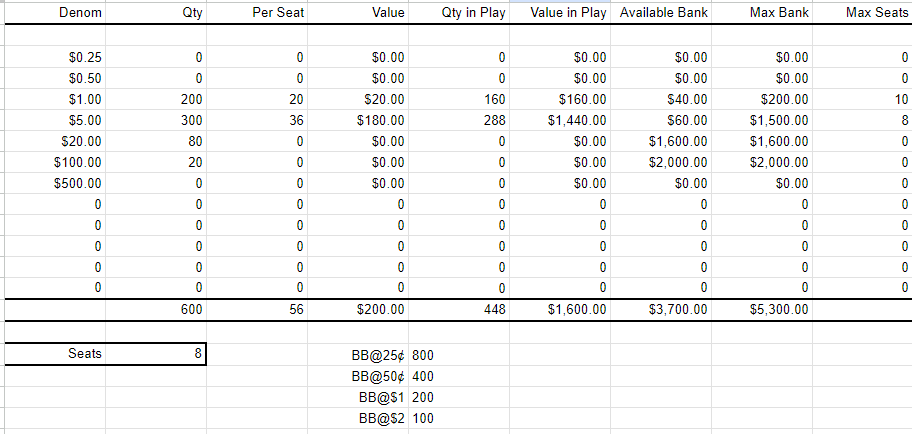
Task: Click the Value in Play cell $1,440.00
Action: [560, 120]
